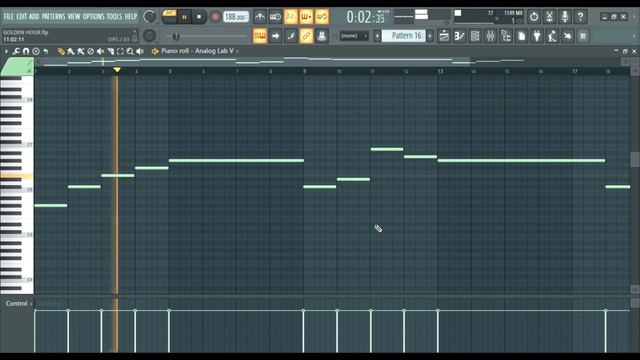
Task: Stop playback with the stop button
Action: click(x=199, y=17)
